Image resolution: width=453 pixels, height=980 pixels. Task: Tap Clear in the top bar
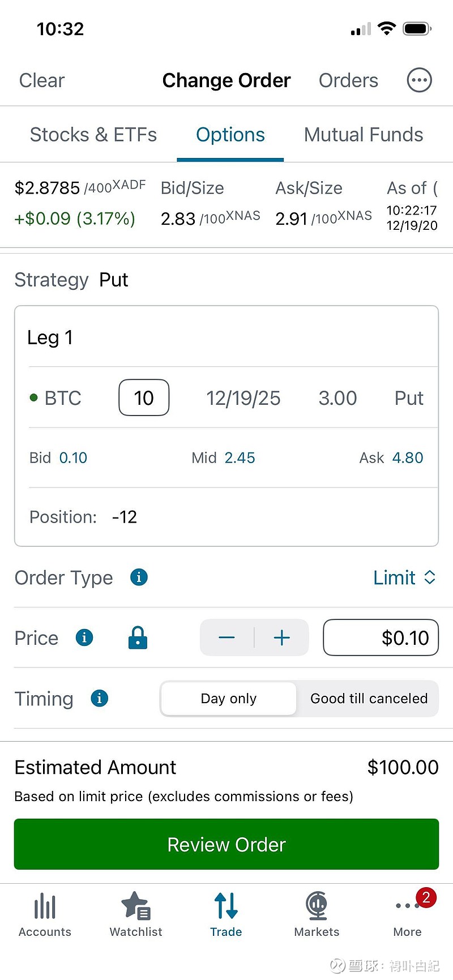pos(42,80)
